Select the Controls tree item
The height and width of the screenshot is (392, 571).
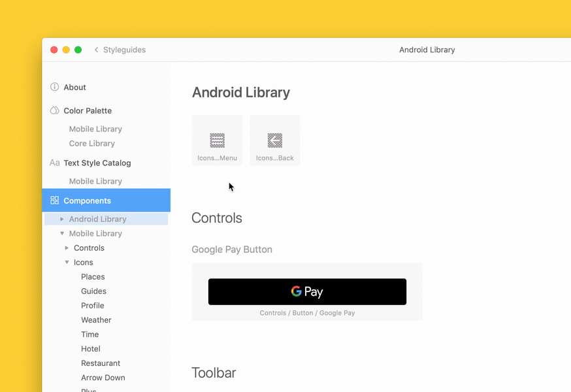pyautogui.click(x=89, y=248)
